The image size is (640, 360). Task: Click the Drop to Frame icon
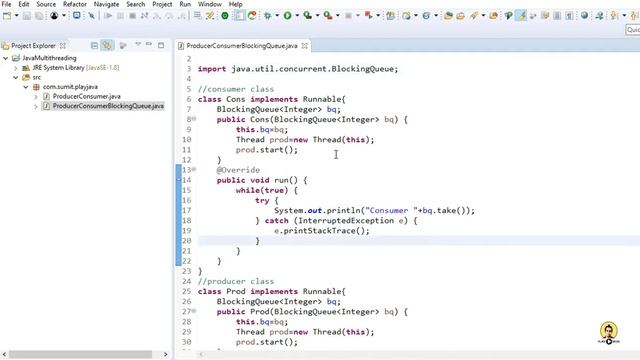point(198,16)
